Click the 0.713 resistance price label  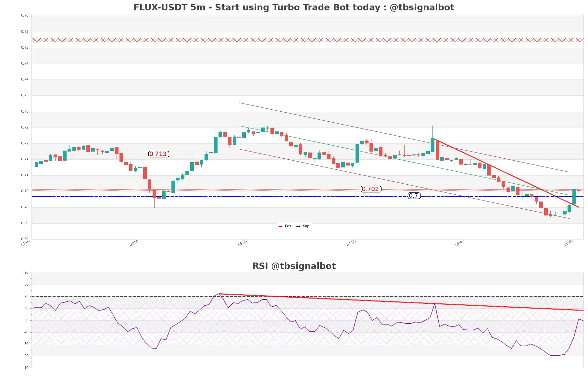[158, 154]
